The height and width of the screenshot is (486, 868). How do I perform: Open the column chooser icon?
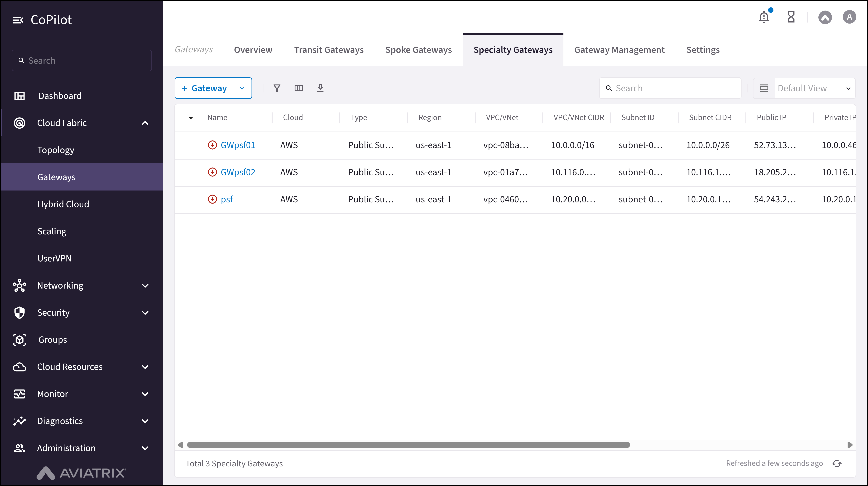click(x=298, y=88)
